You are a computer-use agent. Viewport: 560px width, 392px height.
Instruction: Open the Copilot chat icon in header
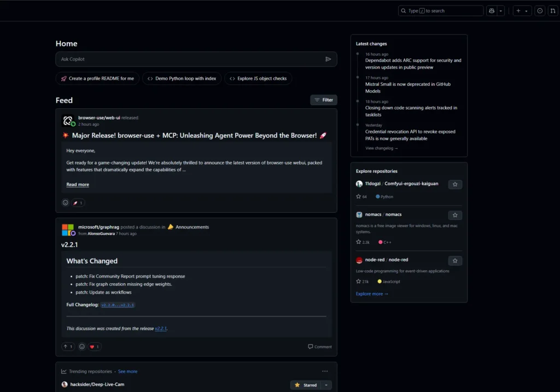click(x=492, y=11)
